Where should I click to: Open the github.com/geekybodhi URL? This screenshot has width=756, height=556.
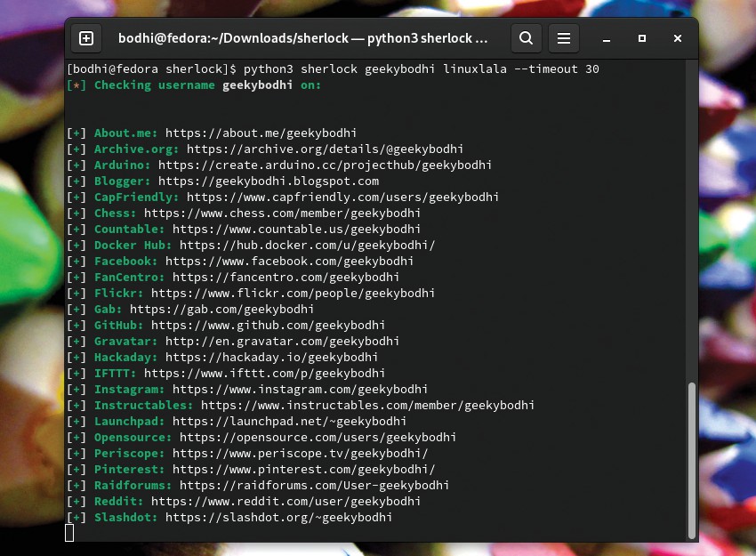[x=268, y=325]
